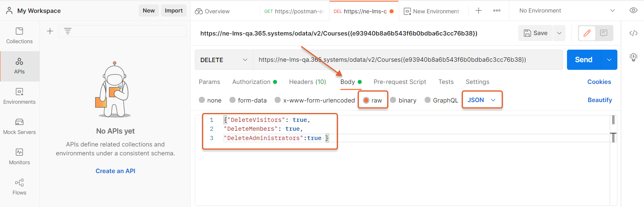This screenshot has height=207, width=644.
Task: Switch to the comments view icon
Action: point(603,33)
